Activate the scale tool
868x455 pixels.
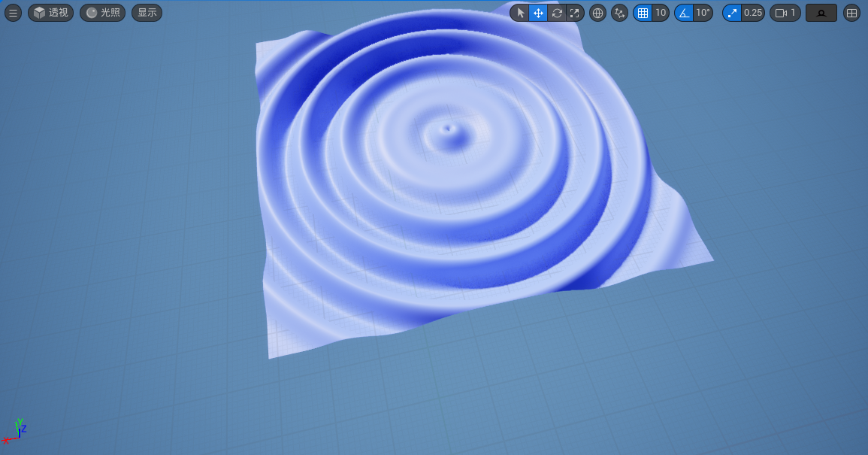(x=575, y=13)
